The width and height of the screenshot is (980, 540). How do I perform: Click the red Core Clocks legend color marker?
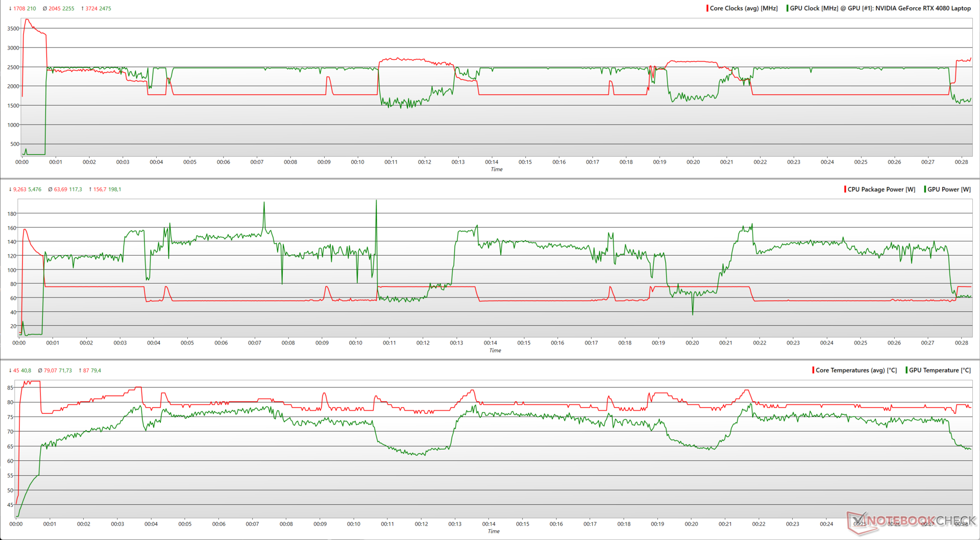pyautogui.click(x=707, y=8)
